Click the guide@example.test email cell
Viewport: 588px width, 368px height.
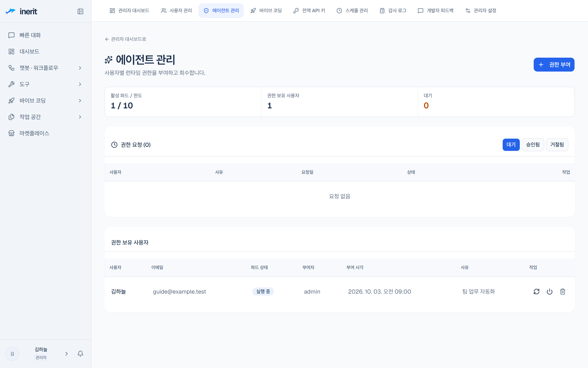click(179, 292)
